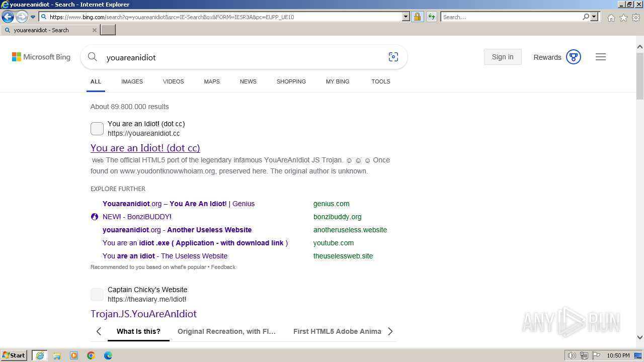Click the page vertical scrollbar thumb
Viewport: 644px width, 362px height.
tap(640, 75)
